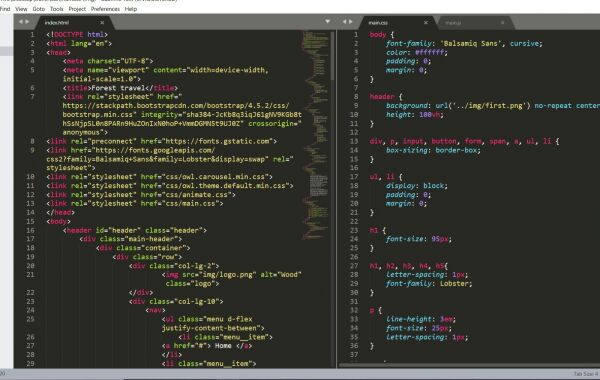Viewport: 600px width, 380px height.
Task: Click the fonts.googleapis.com href line
Action: tap(130, 150)
